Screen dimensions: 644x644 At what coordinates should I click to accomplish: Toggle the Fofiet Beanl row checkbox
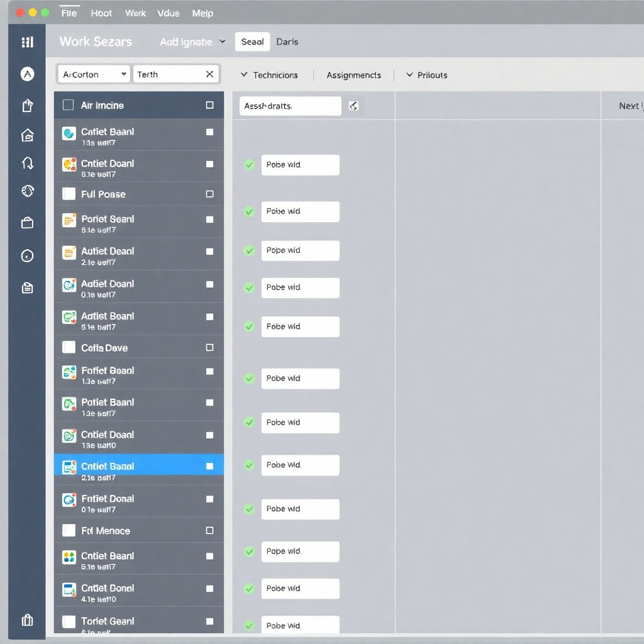(x=209, y=371)
